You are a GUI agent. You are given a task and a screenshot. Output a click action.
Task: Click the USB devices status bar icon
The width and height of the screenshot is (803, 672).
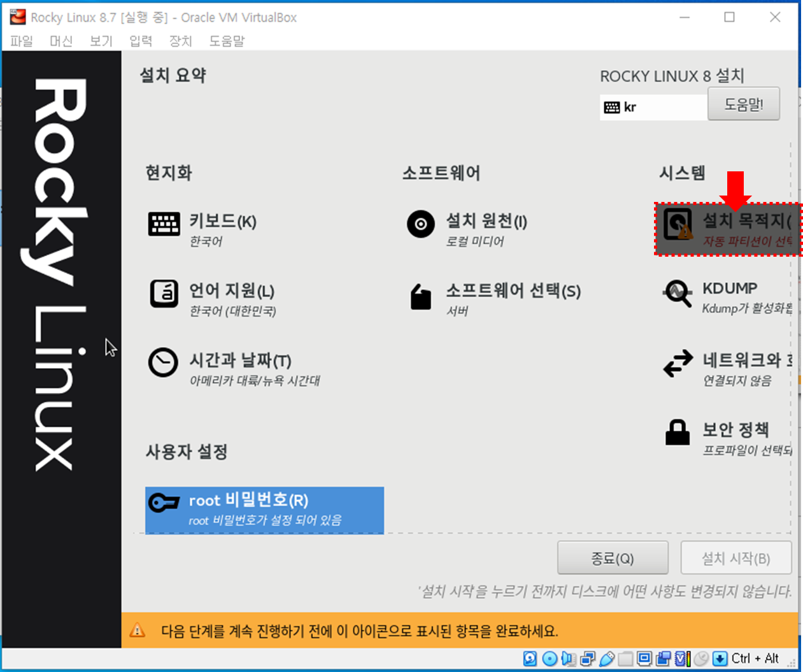pyautogui.click(x=607, y=659)
